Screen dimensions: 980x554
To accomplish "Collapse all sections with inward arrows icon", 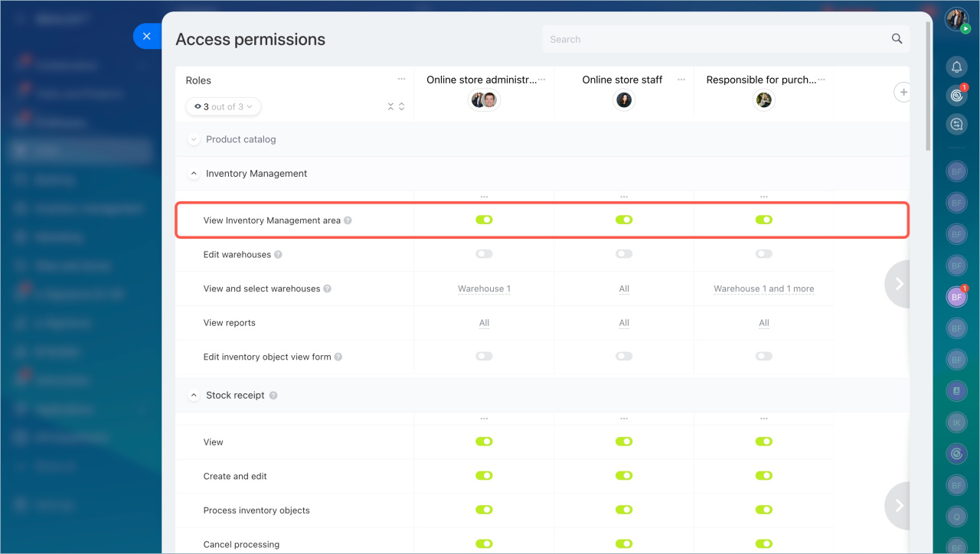I will tap(390, 106).
